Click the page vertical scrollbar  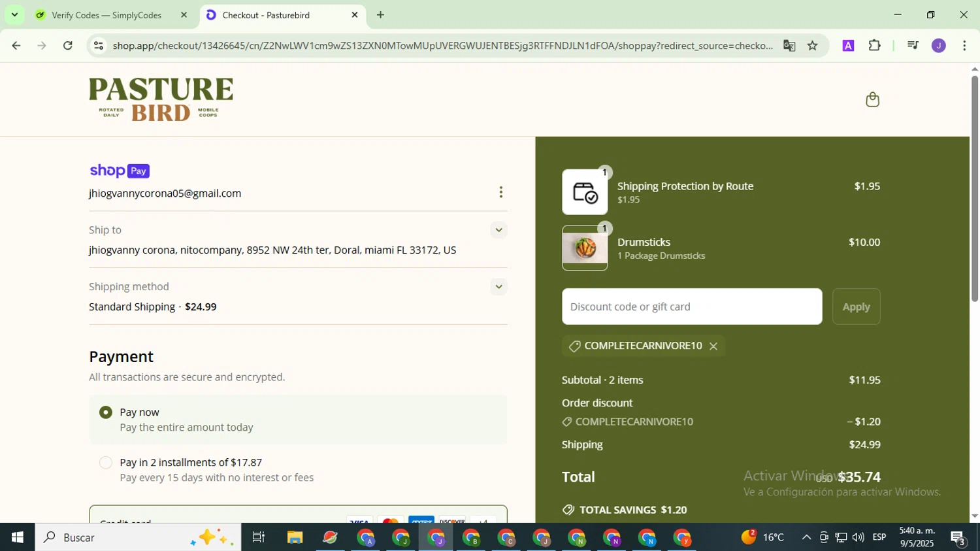point(974,188)
